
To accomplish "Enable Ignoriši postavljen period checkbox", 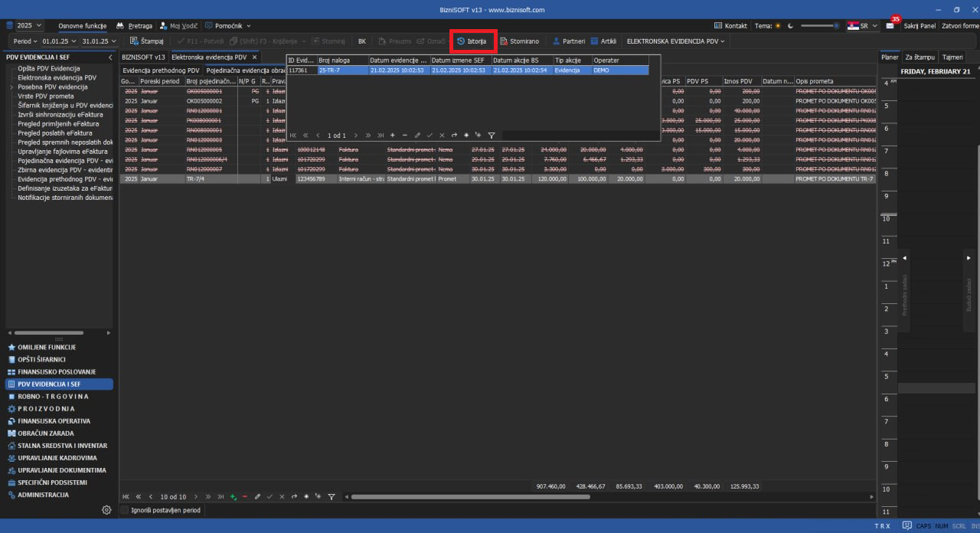I will click(x=126, y=510).
